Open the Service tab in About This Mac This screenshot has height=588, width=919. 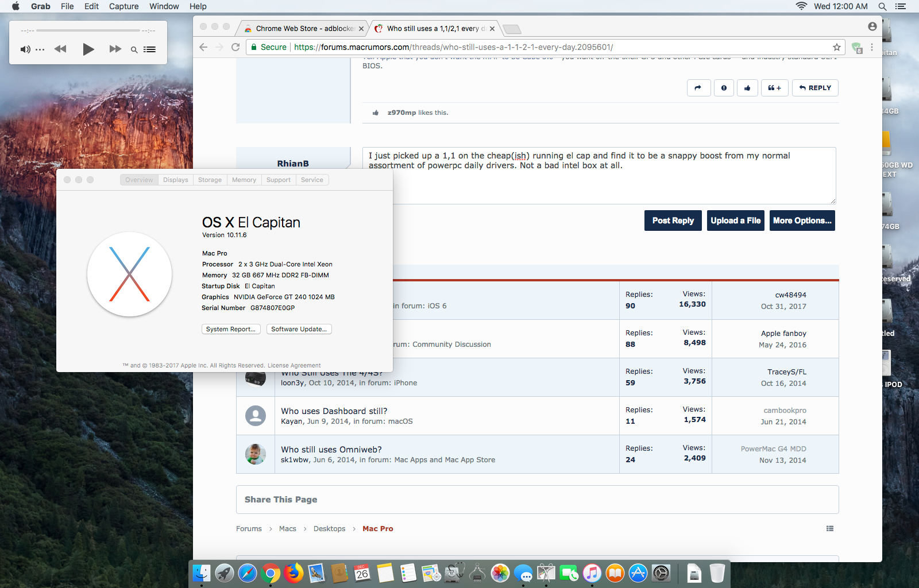point(312,180)
